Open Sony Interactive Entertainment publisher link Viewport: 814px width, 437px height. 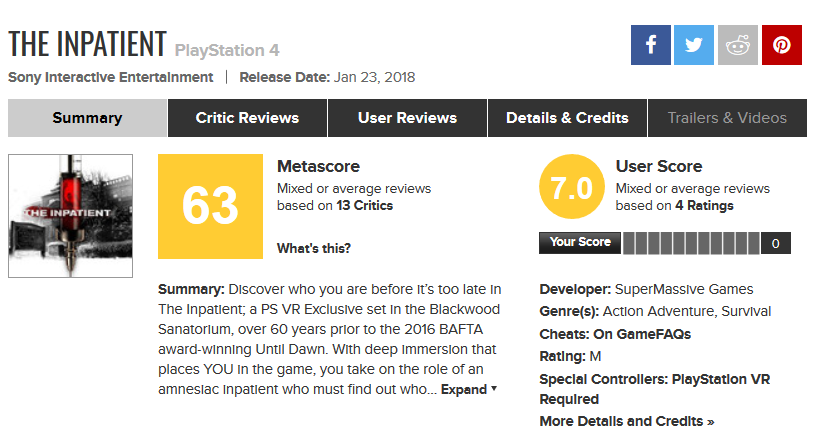[111, 77]
